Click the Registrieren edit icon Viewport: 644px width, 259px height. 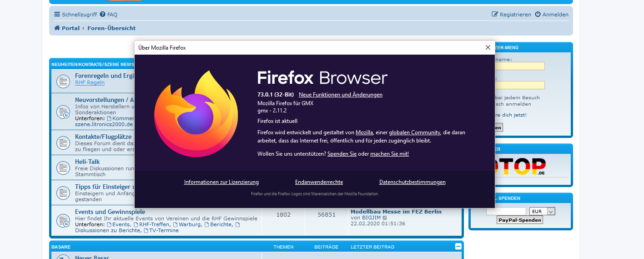coord(495,15)
